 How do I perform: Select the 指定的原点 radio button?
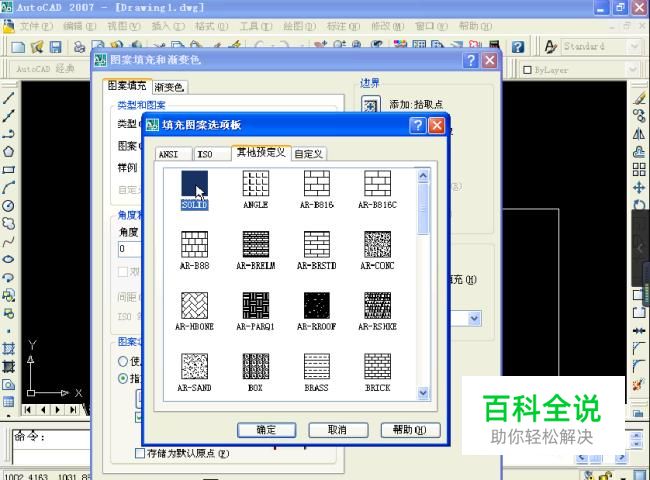point(123,378)
